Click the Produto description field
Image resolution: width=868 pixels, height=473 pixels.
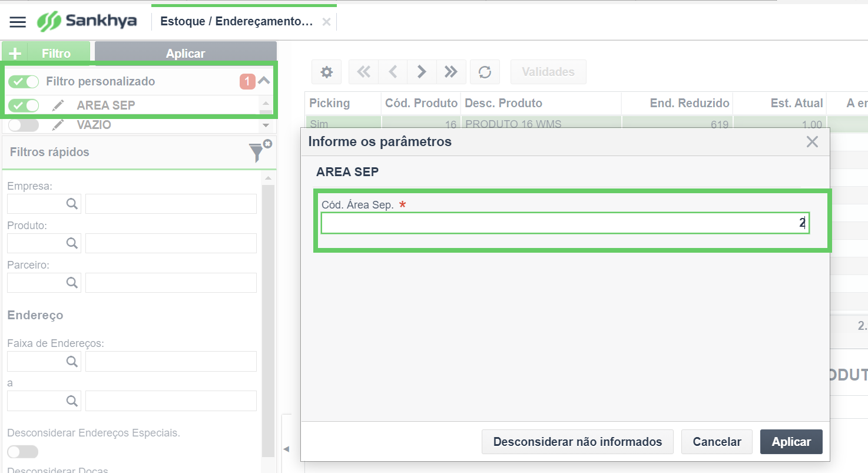171,243
